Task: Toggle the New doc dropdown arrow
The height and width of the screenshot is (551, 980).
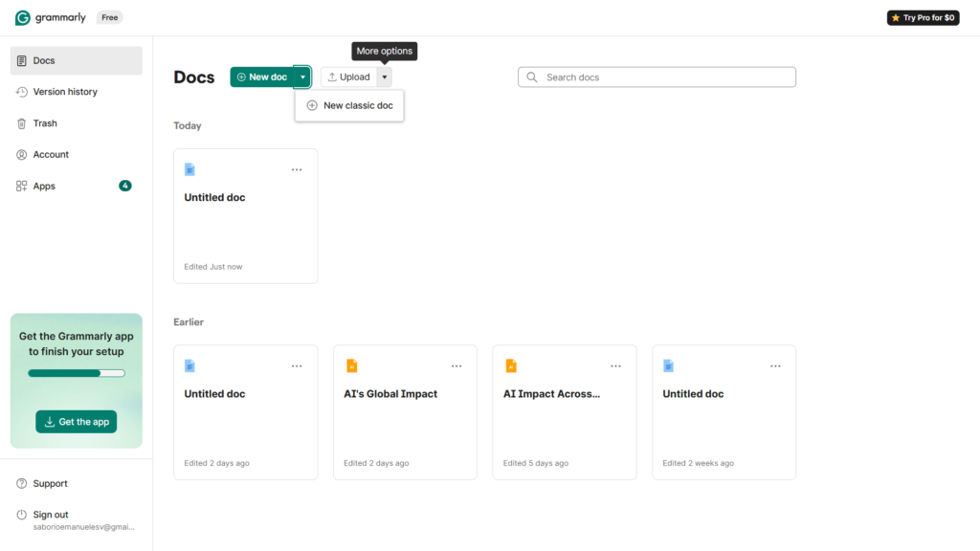Action: tap(302, 77)
